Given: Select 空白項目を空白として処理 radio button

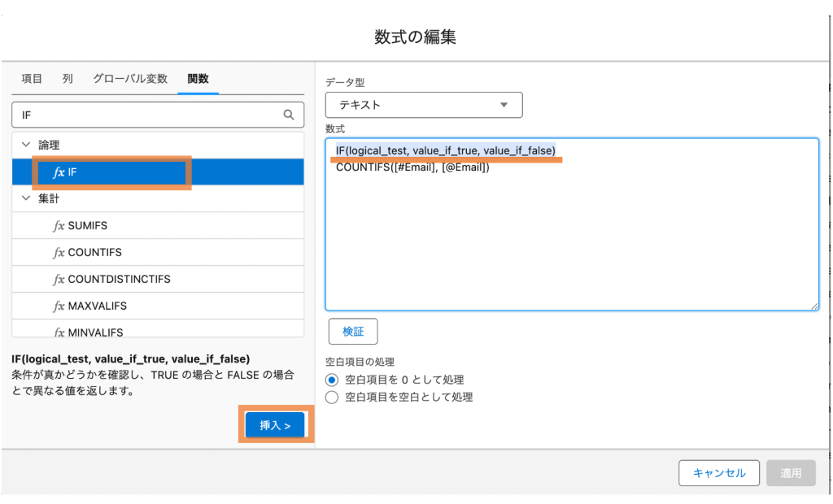Looking at the screenshot, I should tap(331, 398).
